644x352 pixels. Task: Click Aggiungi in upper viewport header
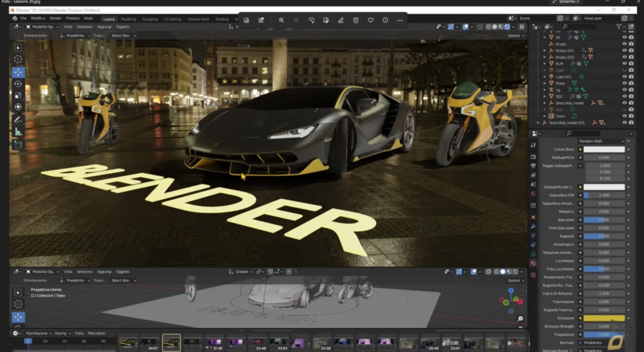click(104, 26)
